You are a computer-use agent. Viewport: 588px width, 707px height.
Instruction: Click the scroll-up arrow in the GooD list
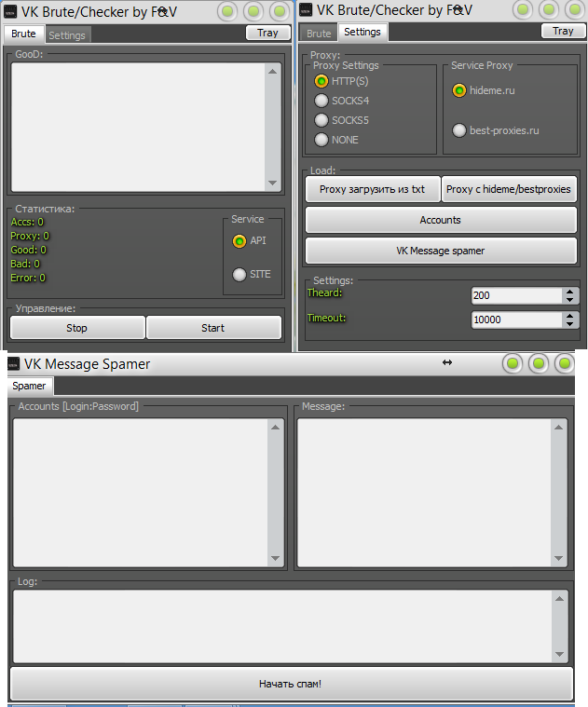(272, 72)
